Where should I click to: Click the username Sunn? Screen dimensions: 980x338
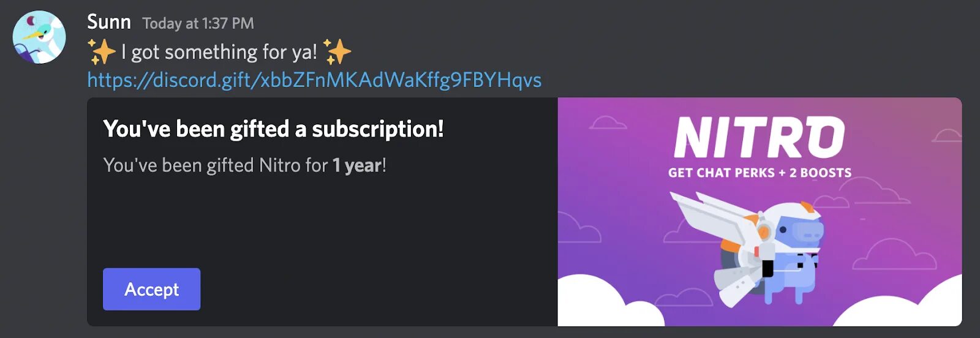coord(109,22)
